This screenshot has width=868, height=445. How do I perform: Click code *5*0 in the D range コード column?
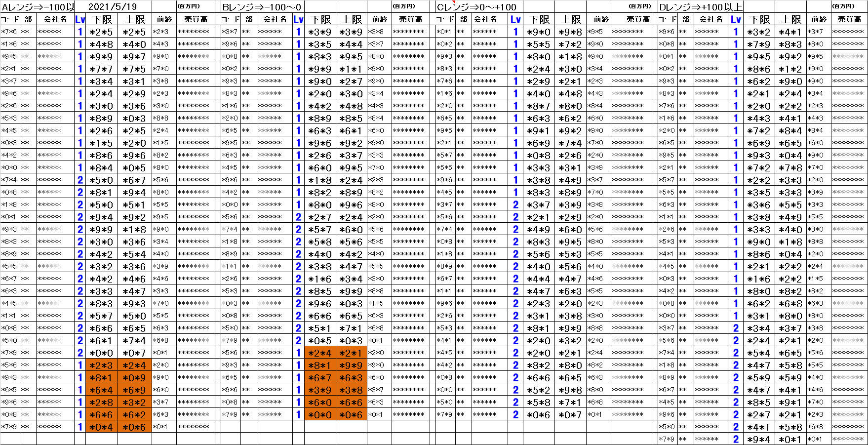coord(667,427)
